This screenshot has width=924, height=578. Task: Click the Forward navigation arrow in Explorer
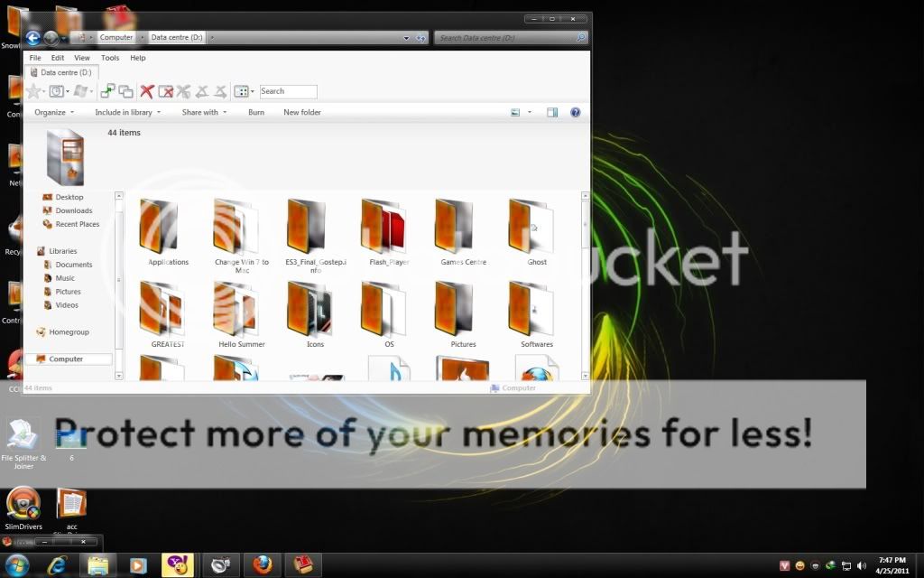51,38
